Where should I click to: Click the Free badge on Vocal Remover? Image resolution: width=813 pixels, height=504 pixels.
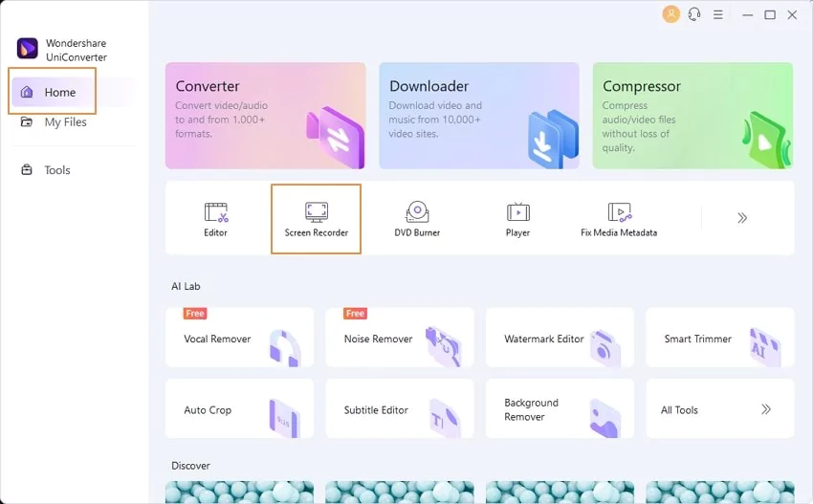coord(195,313)
